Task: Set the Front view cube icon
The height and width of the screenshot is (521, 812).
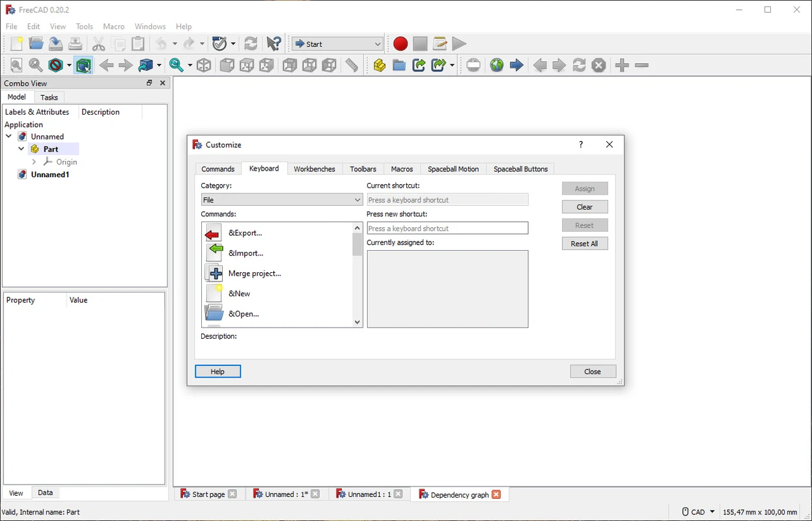Action: pos(227,65)
